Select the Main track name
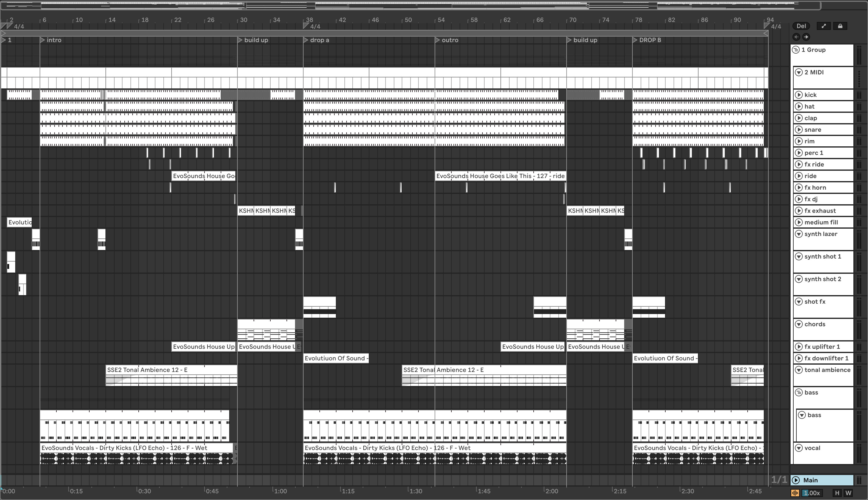Screen dimensions: 868x500 point(810,480)
